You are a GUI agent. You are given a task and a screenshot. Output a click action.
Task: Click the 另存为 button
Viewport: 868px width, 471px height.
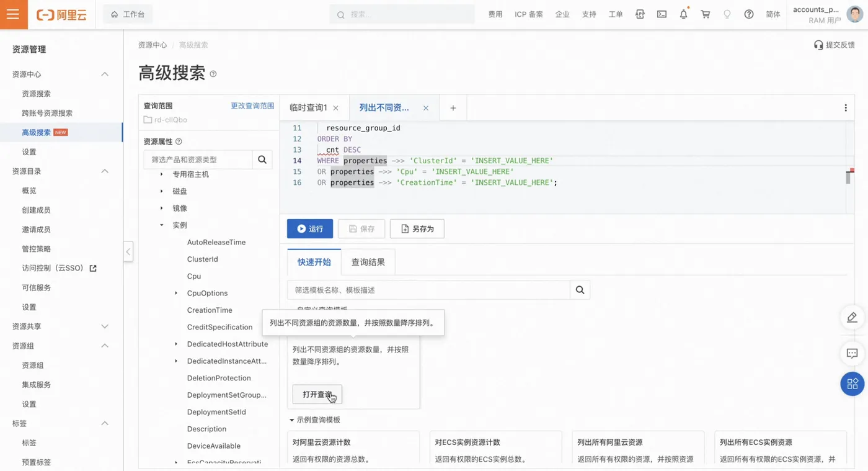point(417,228)
